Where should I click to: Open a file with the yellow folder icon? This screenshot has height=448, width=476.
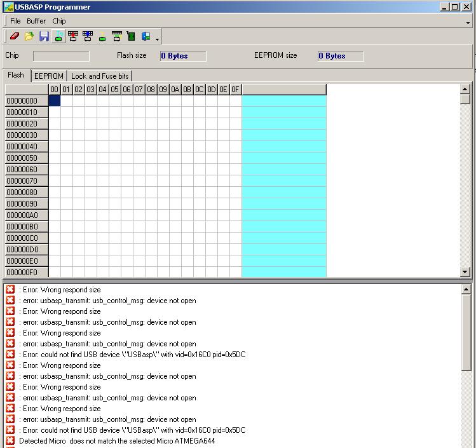pyautogui.click(x=29, y=36)
